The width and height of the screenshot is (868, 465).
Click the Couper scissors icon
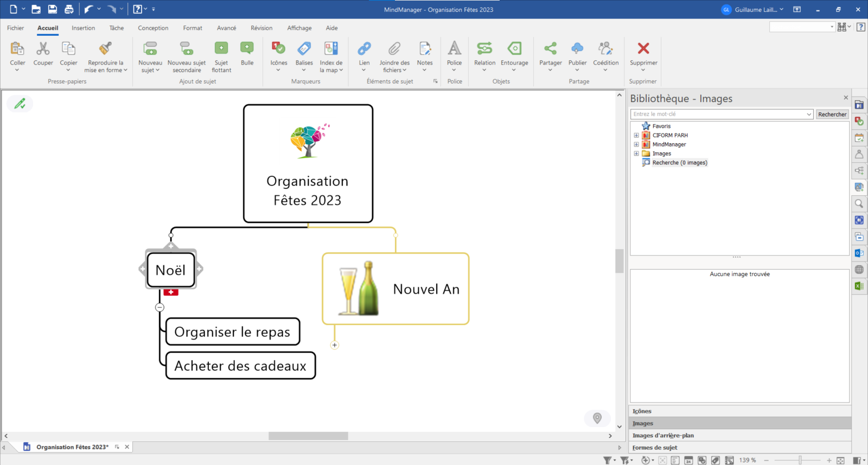pyautogui.click(x=43, y=49)
